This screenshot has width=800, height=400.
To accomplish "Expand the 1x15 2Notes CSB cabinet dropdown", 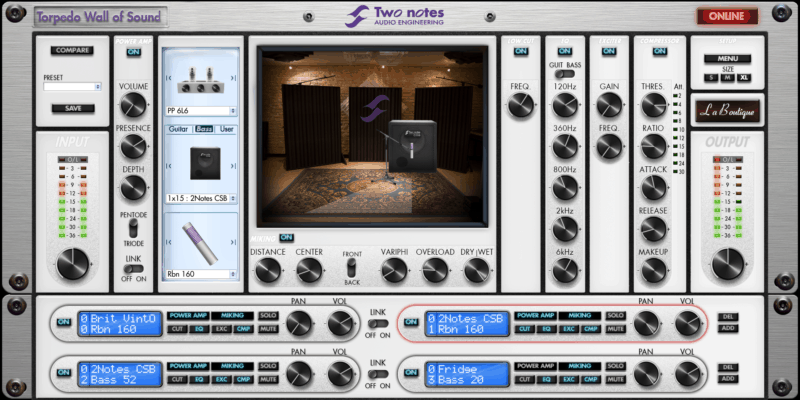I will click(x=199, y=198).
